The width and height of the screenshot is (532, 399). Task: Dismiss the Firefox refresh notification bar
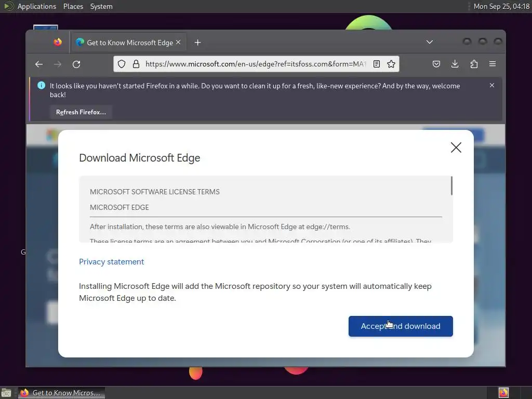[x=492, y=85]
